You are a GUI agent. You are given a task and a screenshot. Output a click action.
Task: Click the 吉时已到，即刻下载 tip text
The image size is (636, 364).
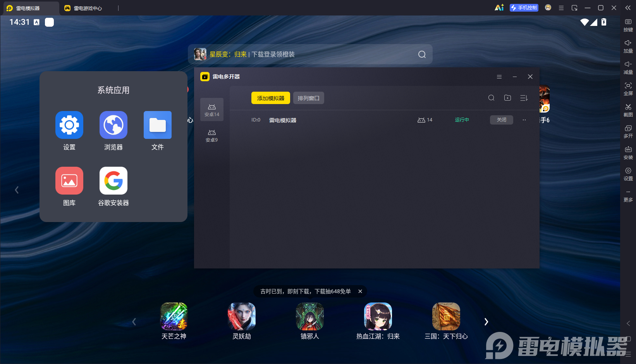306,291
